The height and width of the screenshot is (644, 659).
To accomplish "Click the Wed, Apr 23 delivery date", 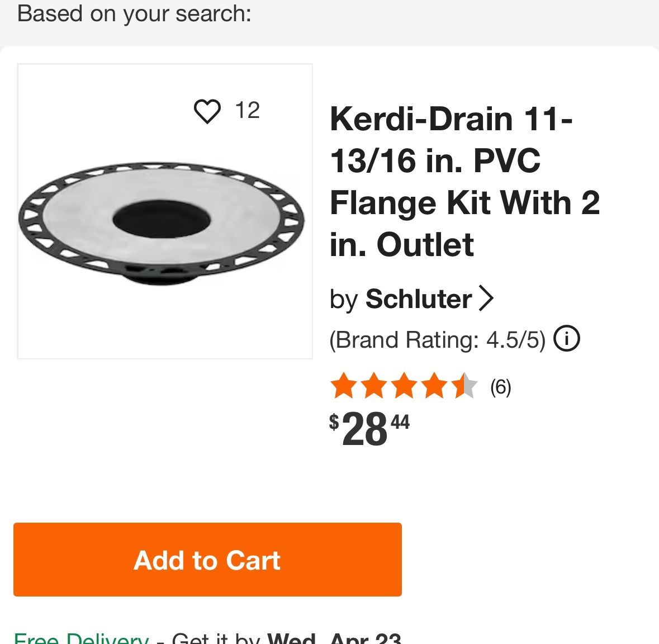I will click(x=334, y=638).
